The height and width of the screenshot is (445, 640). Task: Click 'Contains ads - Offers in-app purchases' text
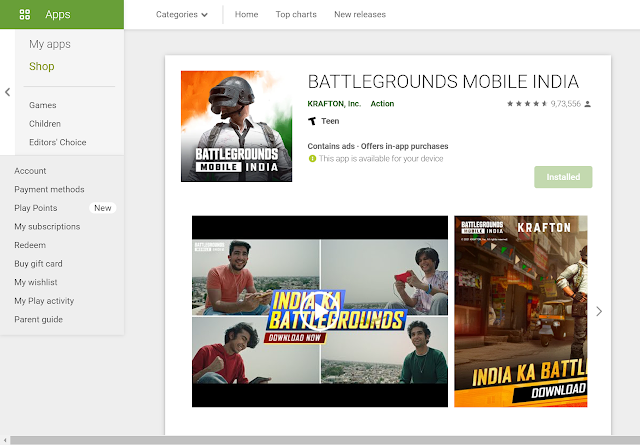378,146
